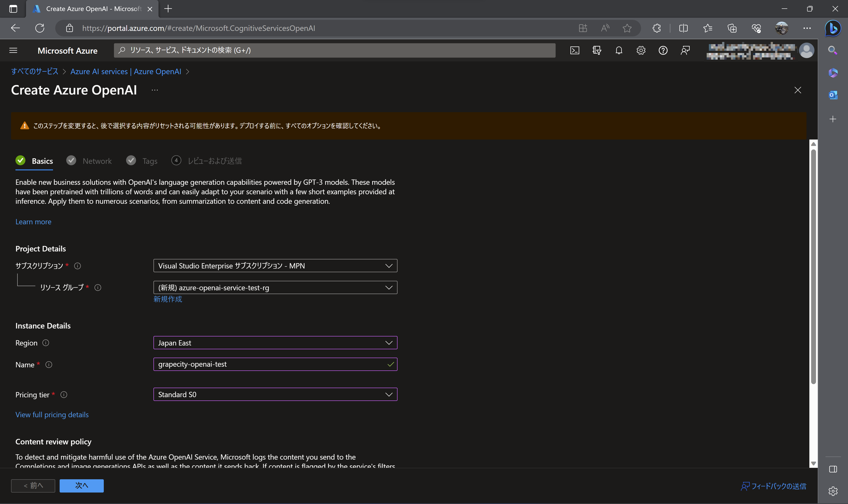848x504 pixels.
Task: Click the form scrollbar down arrow
Action: (813, 463)
